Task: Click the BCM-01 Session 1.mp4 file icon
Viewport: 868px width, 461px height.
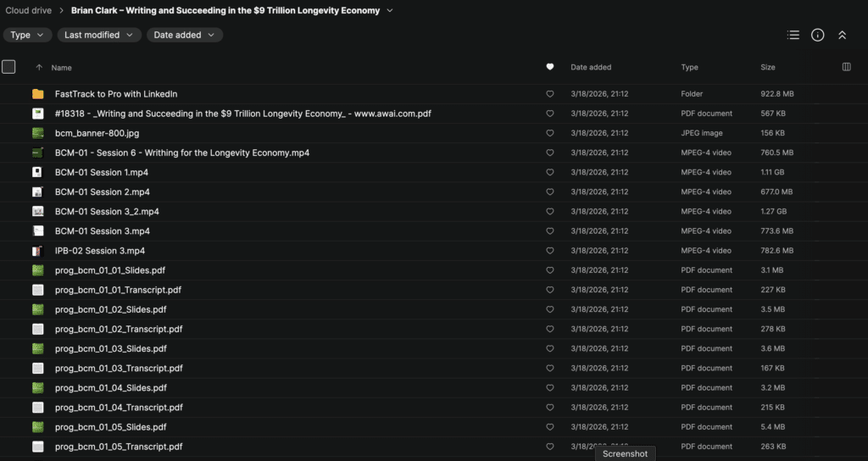Action: point(37,172)
